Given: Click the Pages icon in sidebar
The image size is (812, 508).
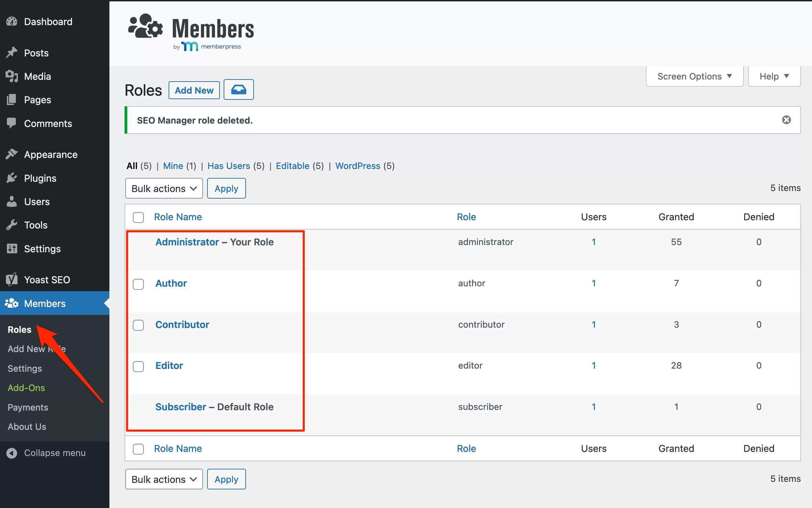Looking at the screenshot, I should [12, 100].
